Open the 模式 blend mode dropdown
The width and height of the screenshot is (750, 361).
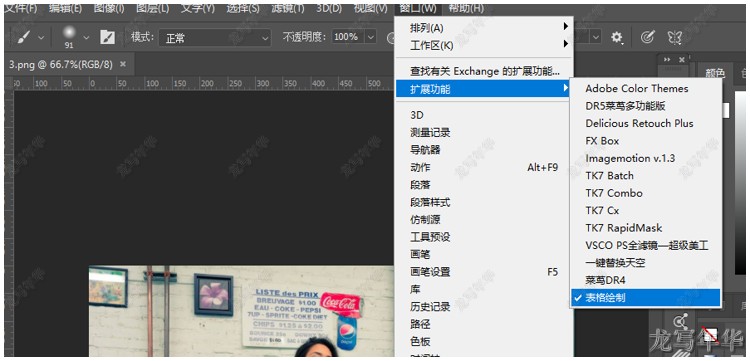point(215,38)
